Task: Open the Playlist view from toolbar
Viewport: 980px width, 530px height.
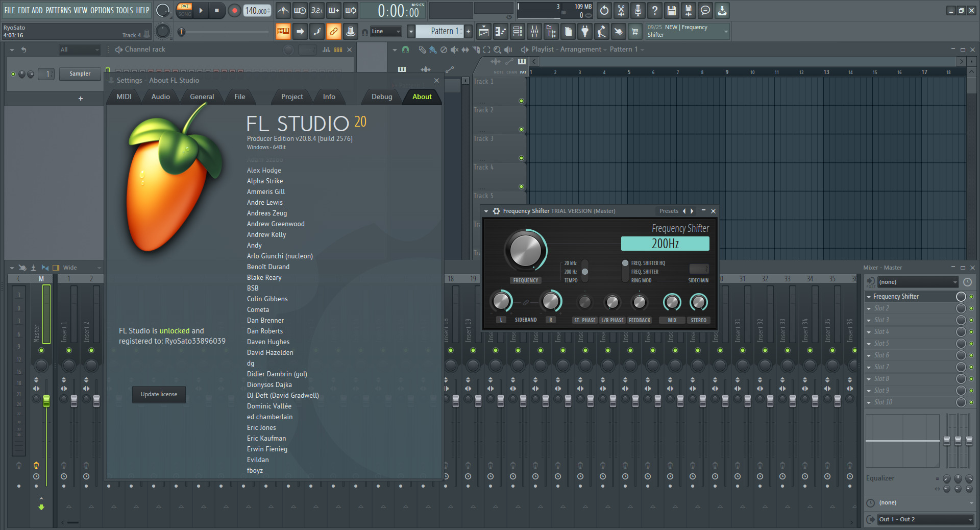Action: coord(484,32)
